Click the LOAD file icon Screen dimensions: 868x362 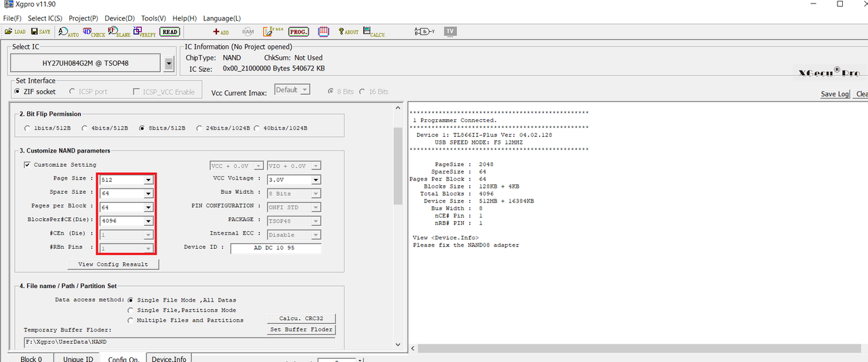click(15, 32)
